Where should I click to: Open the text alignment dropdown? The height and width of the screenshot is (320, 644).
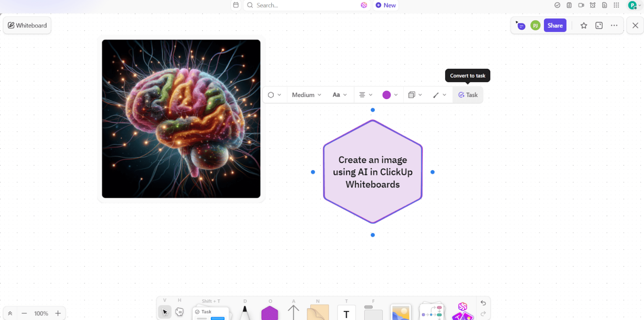[x=365, y=95]
